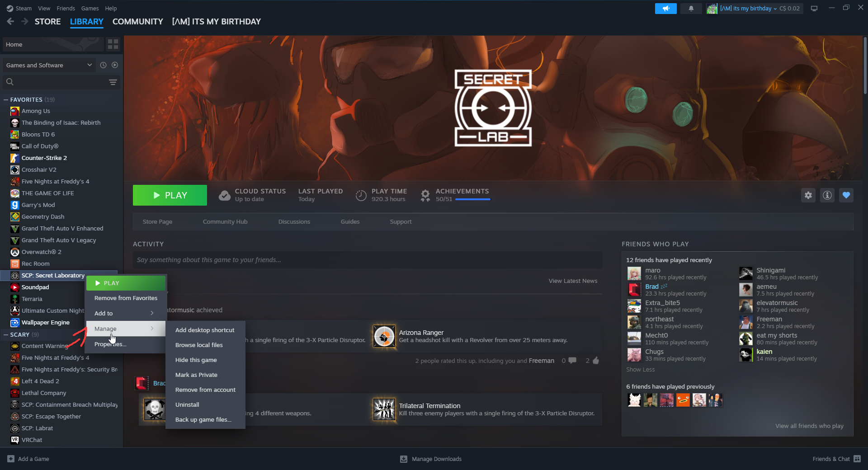The width and height of the screenshot is (868, 470).
Task: Collapse the FAVORITES collection
Action: (6, 99)
